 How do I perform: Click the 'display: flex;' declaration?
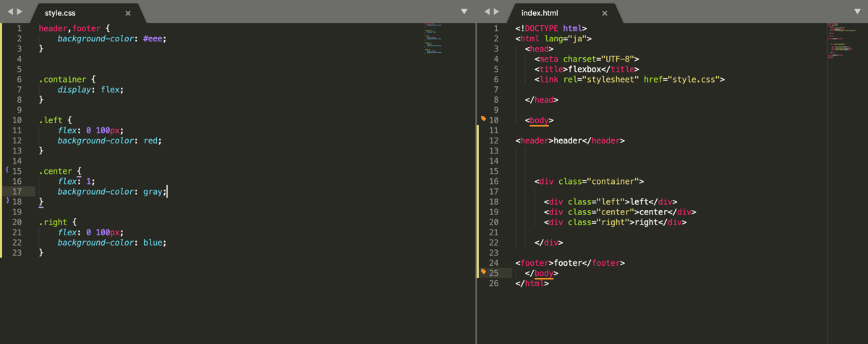coord(91,89)
